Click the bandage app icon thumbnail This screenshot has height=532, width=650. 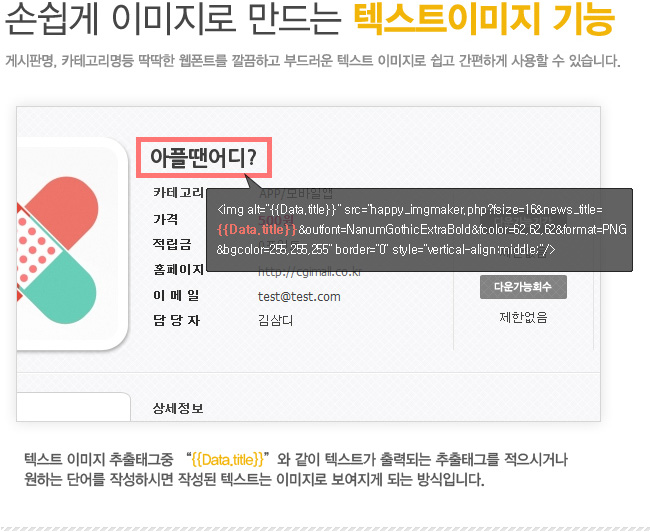tap(71, 244)
